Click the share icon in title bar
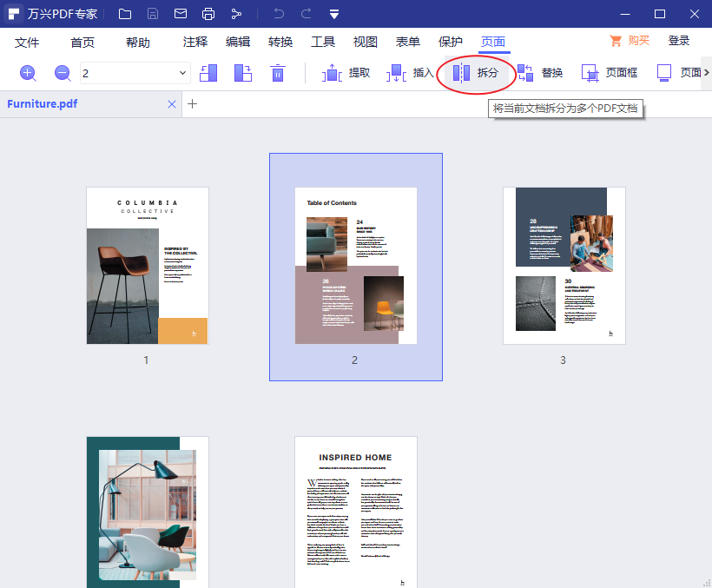This screenshot has width=712, height=588. [237, 14]
